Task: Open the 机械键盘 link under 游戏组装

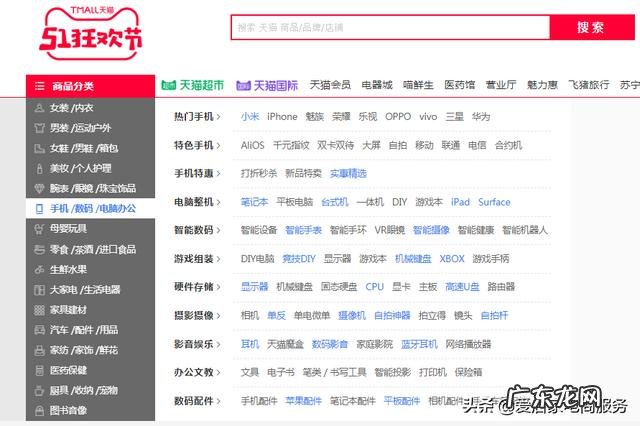Action: (x=413, y=259)
